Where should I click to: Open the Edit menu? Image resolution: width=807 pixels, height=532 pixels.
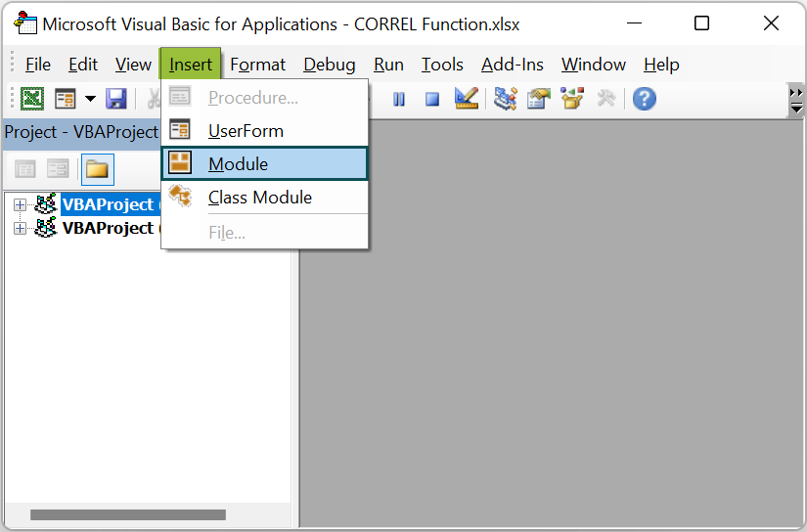point(83,65)
